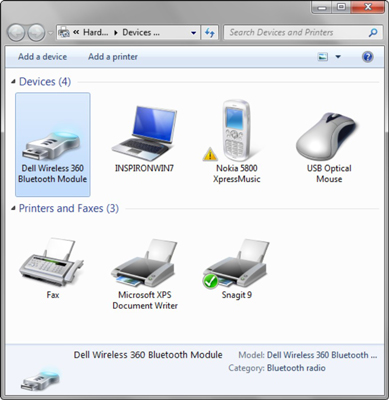Screen dimensions: 389x400
Task: Click the « overflow chevron in address bar
Action: (x=76, y=32)
